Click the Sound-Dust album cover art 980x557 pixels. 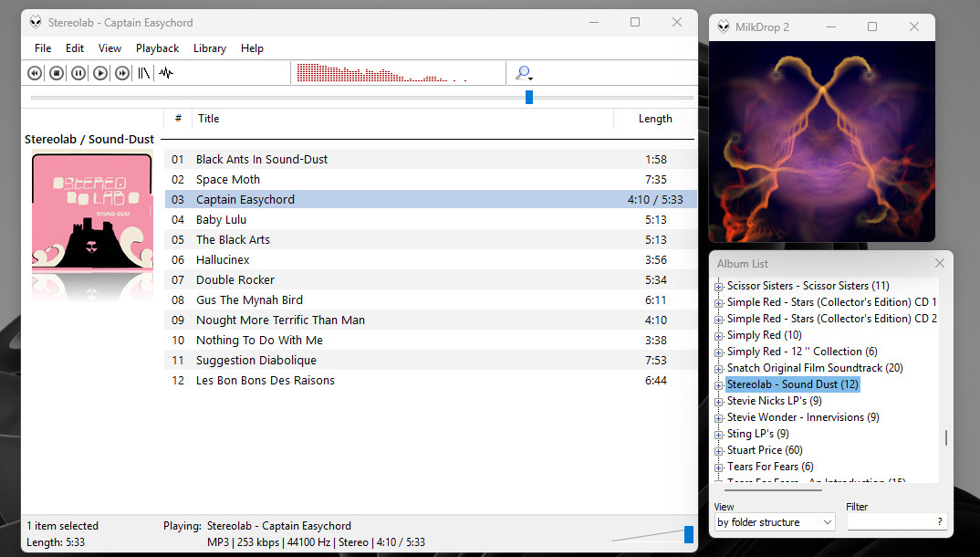[92, 211]
